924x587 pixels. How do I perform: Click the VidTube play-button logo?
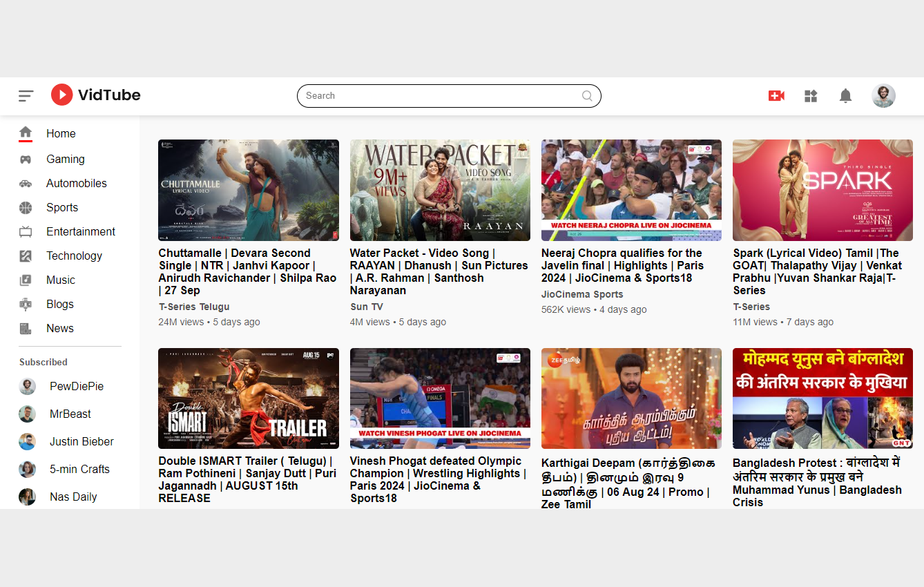61,95
